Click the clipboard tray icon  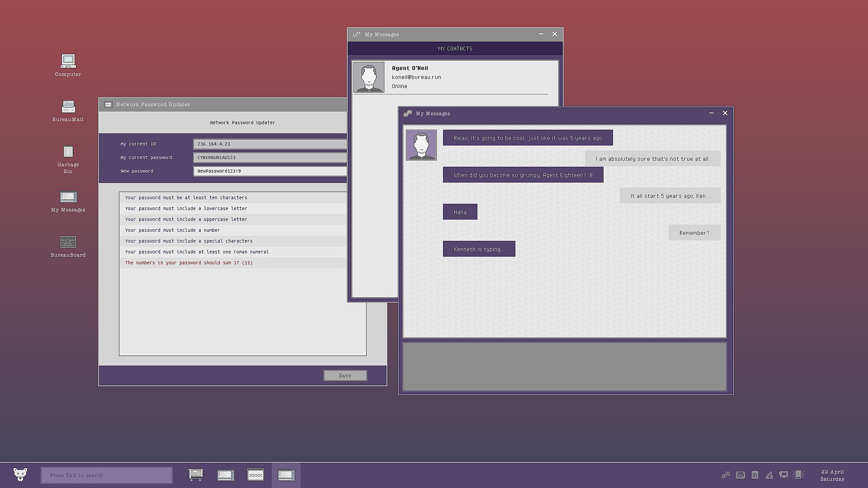755,475
